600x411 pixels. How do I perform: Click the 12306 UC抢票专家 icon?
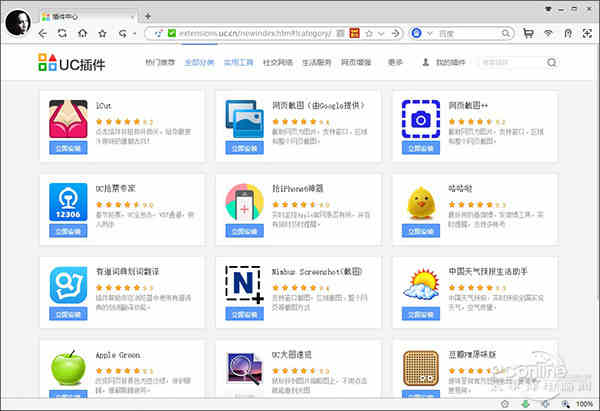[68, 202]
